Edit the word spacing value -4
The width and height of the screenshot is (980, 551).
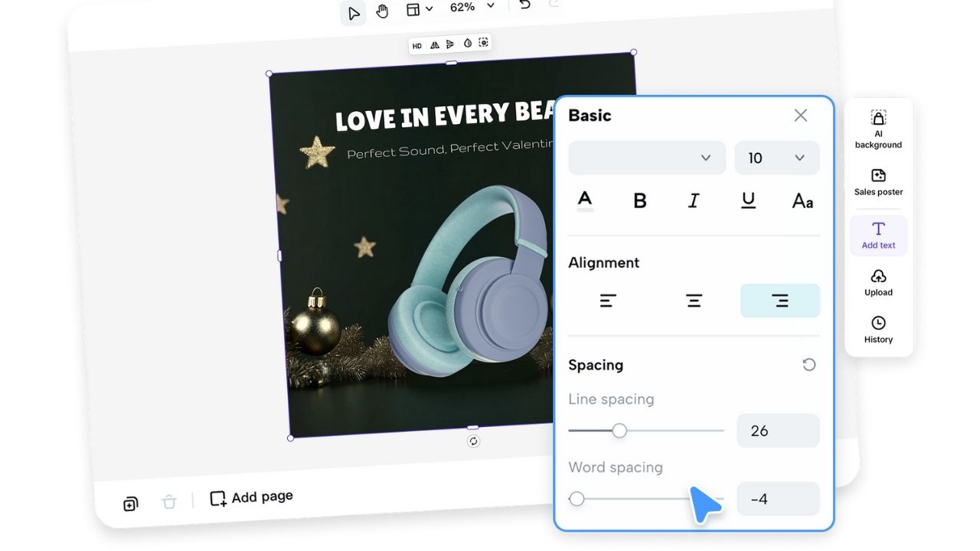tap(778, 499)
